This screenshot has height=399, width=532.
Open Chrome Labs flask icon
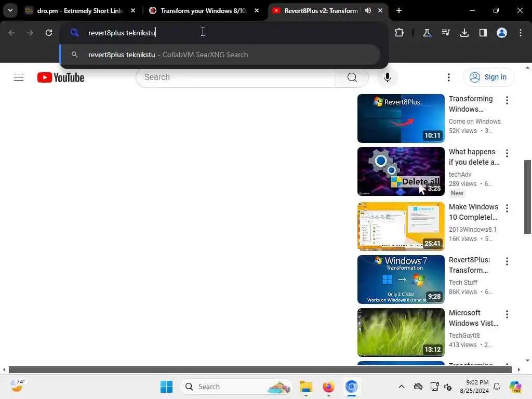pyautogui.click(x=427, y=33)
